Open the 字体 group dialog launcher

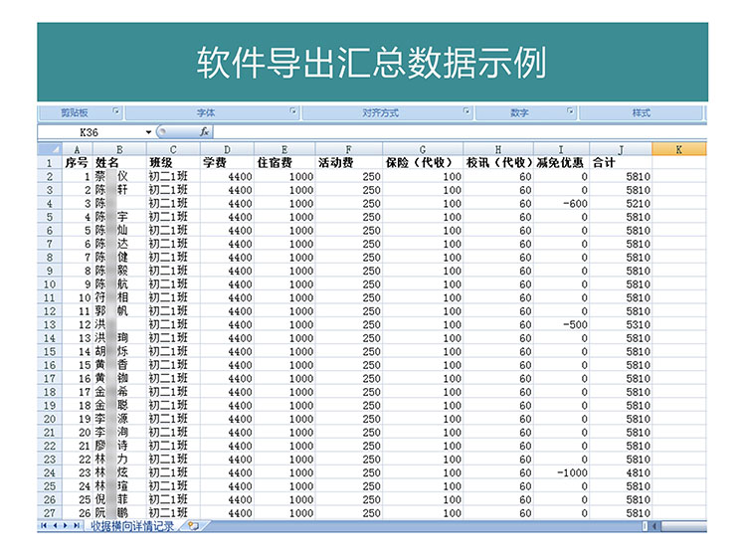(x=292, y=111)
